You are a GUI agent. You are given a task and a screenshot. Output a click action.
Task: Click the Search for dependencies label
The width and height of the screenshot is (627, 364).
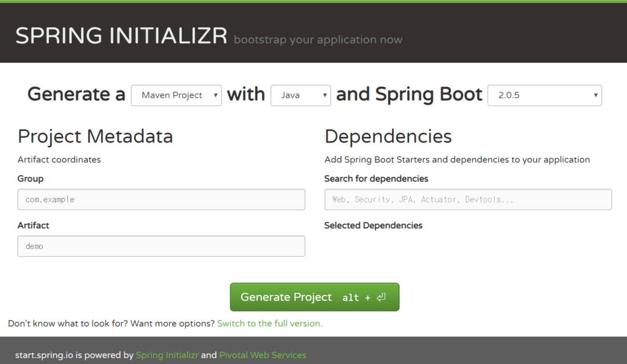pyautogui.click(x=377, y=179)
